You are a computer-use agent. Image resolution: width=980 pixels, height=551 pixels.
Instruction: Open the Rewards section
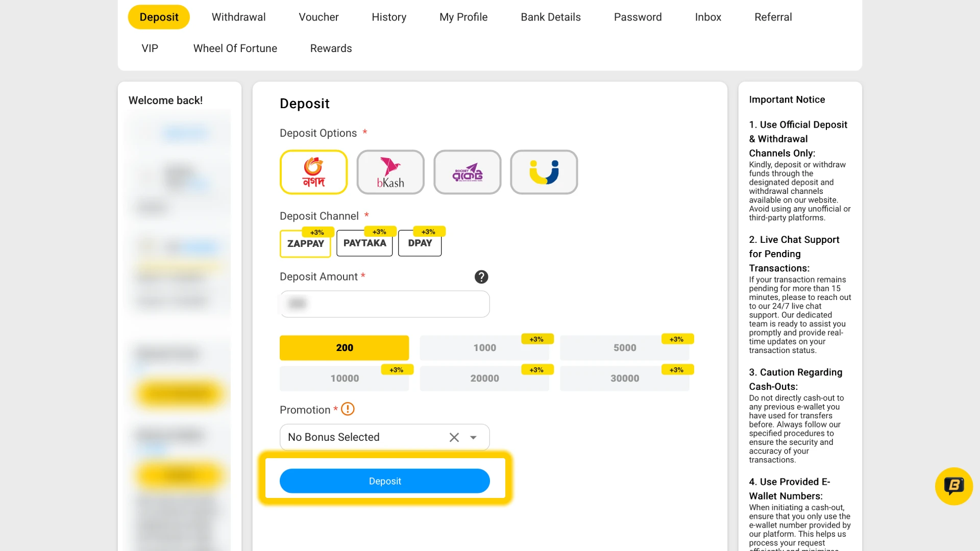click(x=331, y=48)
